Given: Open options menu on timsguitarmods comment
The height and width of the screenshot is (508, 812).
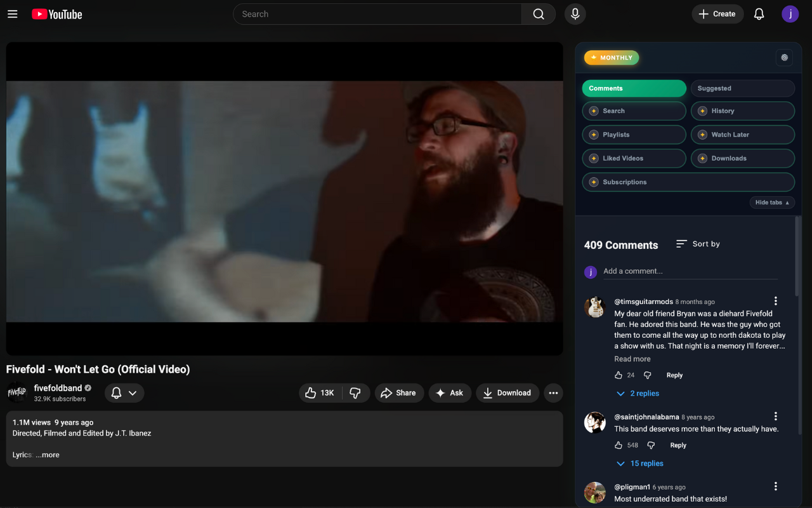Looking at the screenshot, I should coord(775,301).
